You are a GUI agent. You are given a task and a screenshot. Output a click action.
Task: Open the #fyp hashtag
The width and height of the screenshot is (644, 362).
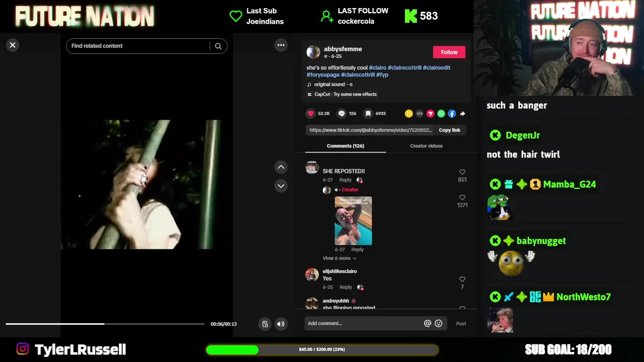pos(382,75)
